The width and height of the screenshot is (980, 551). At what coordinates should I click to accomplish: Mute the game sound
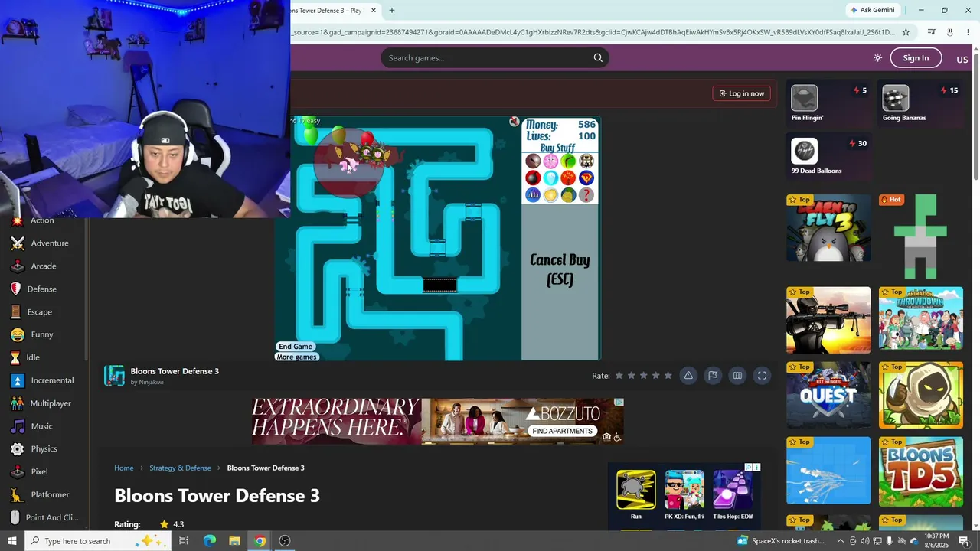(514, 122)
